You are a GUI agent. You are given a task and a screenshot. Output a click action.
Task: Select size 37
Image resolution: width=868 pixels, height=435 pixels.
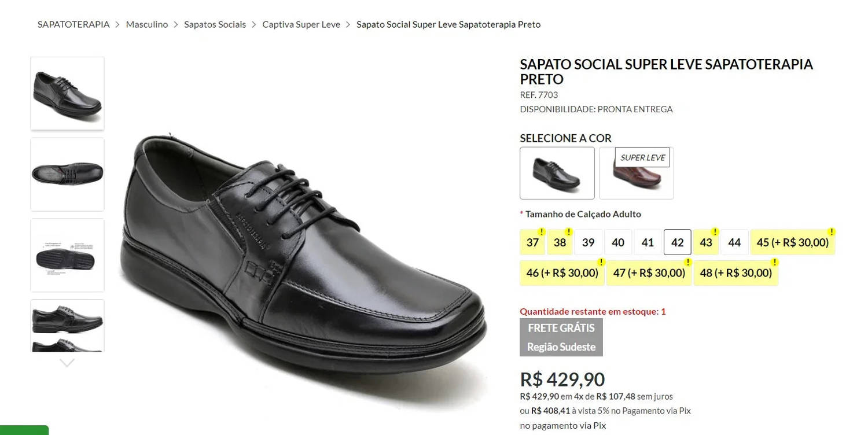click(x=532, y=242)
